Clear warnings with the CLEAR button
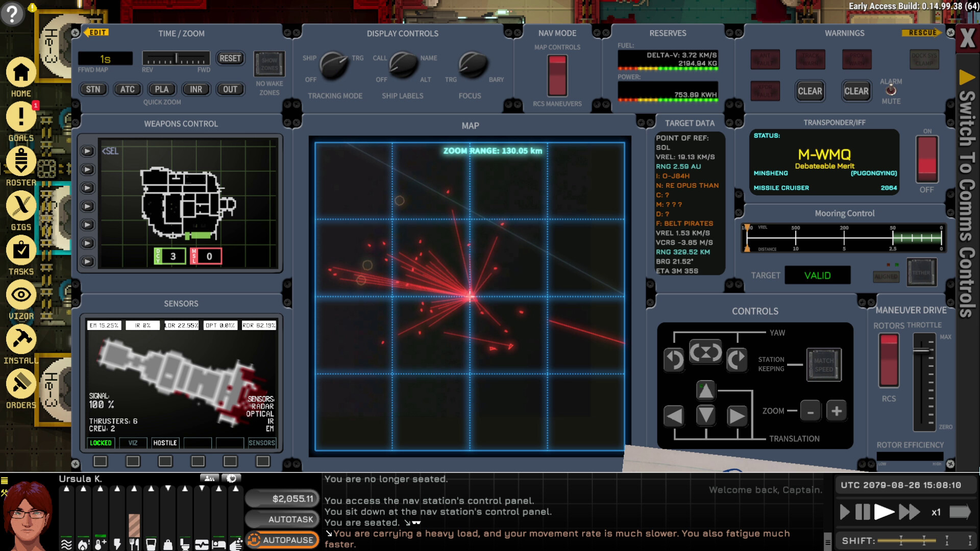The image size is (980, 551). pyautogui.click(x=810, y=91)
